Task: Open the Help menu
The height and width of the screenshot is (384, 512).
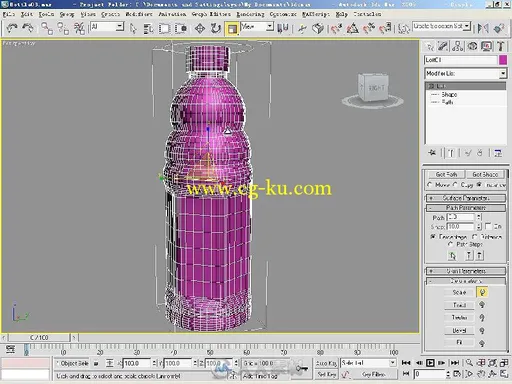Action: 341,14
